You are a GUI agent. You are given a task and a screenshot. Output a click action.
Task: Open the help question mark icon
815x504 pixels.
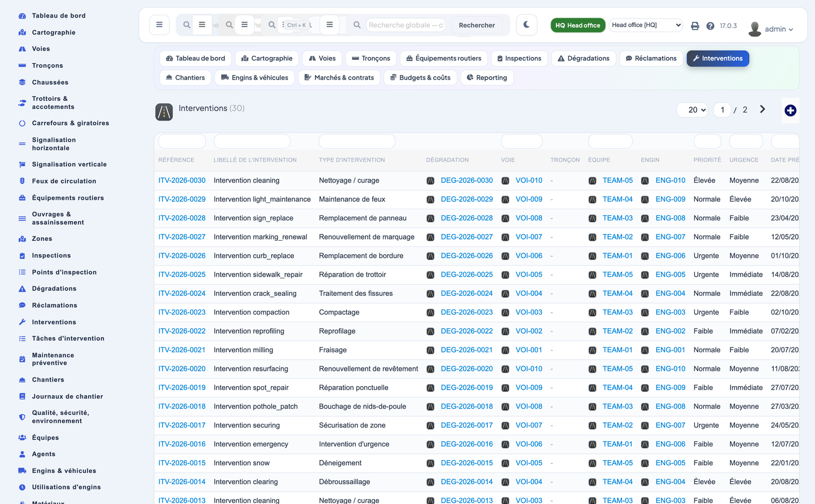pyautogui.click(x=710, y=26)
